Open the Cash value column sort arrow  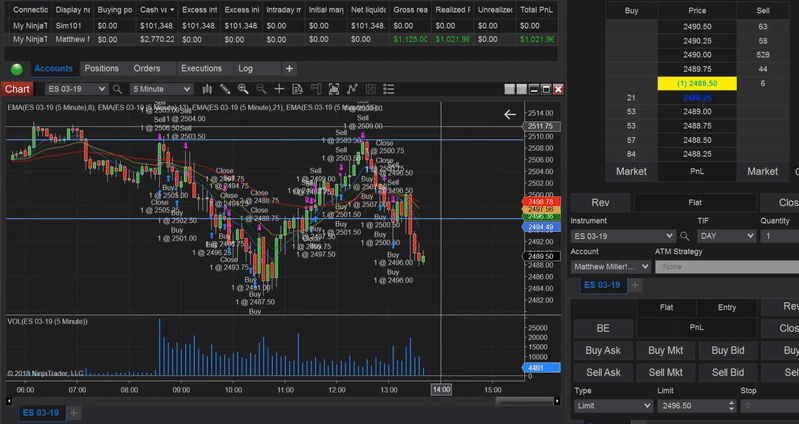pos(172,10)
